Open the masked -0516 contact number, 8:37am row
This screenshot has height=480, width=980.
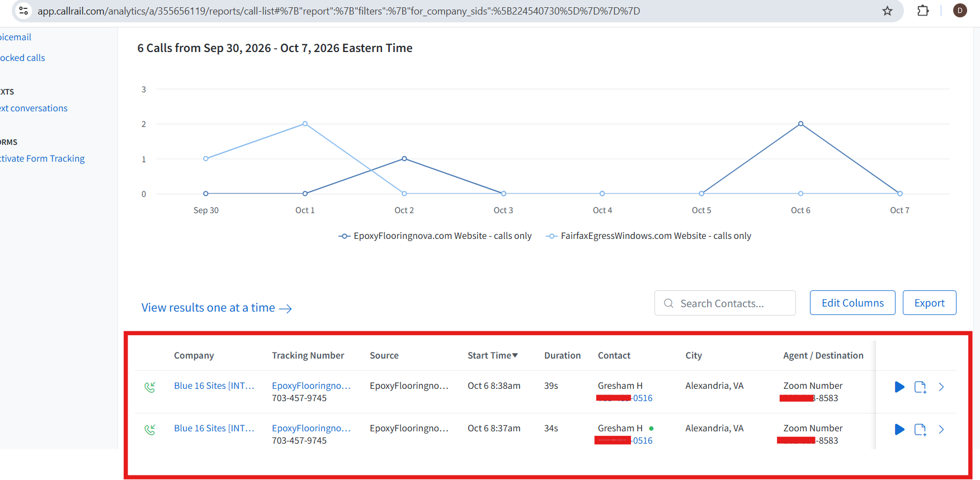click(x=624, y=441)
